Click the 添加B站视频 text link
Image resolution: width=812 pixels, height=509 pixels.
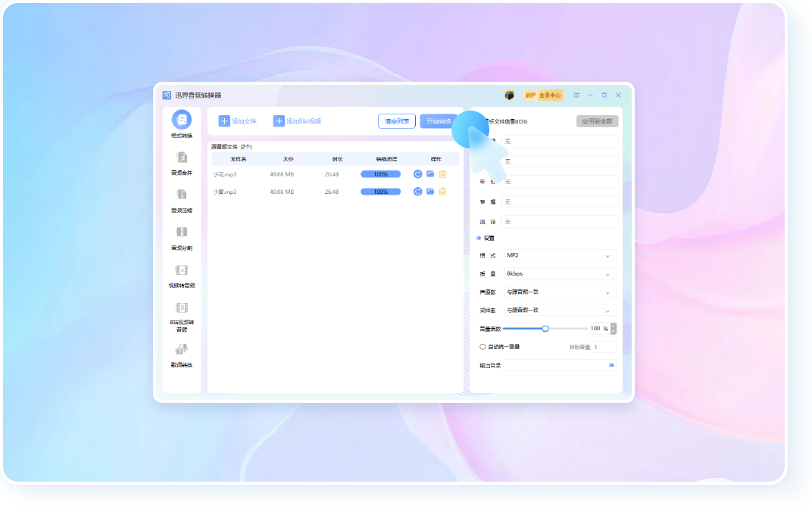304,121
